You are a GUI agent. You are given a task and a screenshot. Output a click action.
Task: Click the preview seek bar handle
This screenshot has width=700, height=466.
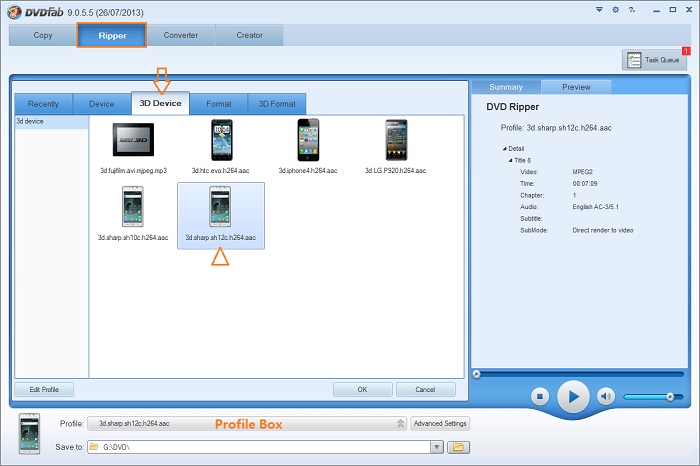[476, 374]
